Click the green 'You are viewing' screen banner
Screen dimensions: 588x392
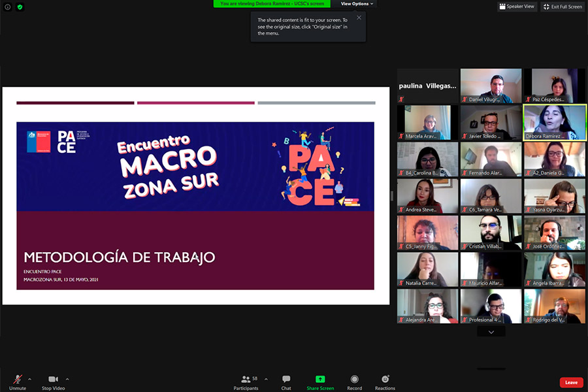click(272, 4)
